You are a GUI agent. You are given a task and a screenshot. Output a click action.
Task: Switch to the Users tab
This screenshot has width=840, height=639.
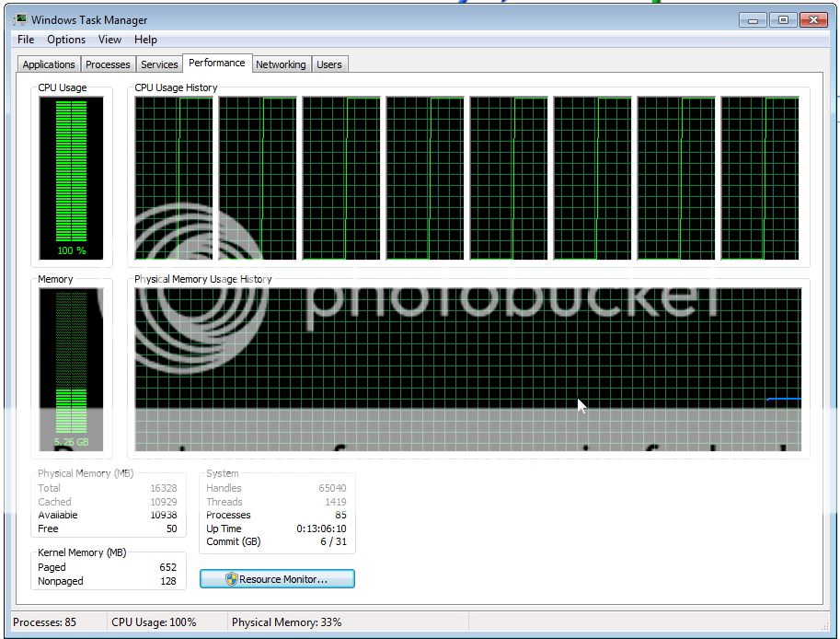pos(328,64)
